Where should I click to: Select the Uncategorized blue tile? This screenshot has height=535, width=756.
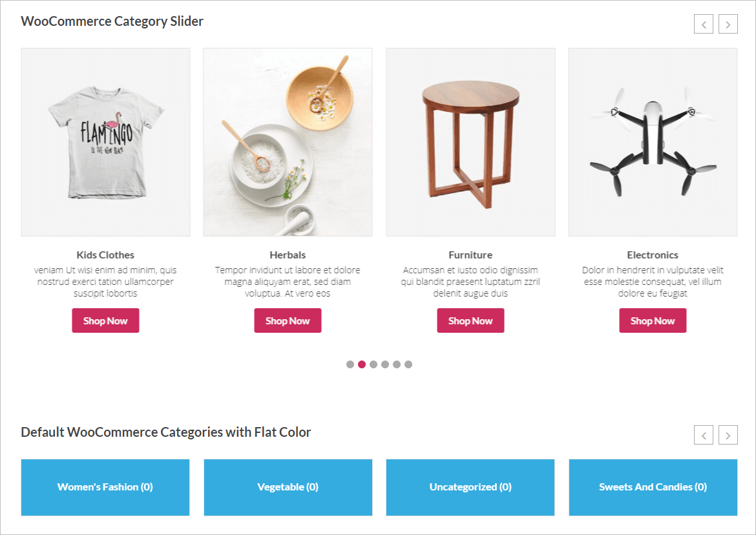click(470, 487)
